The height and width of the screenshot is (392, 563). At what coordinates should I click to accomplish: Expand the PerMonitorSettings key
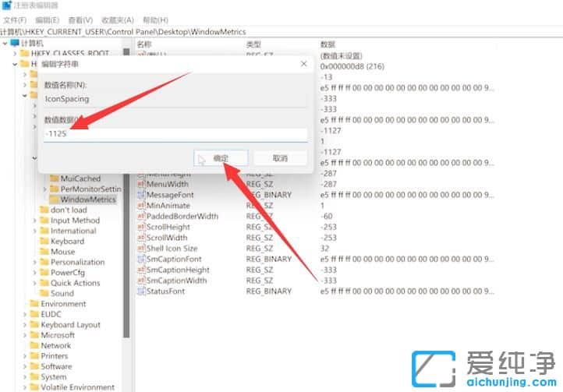(45, 189)
